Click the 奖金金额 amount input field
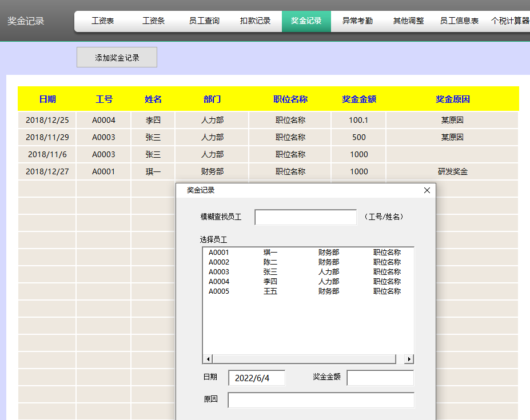530x420 pixels. (x=380, y=378)
